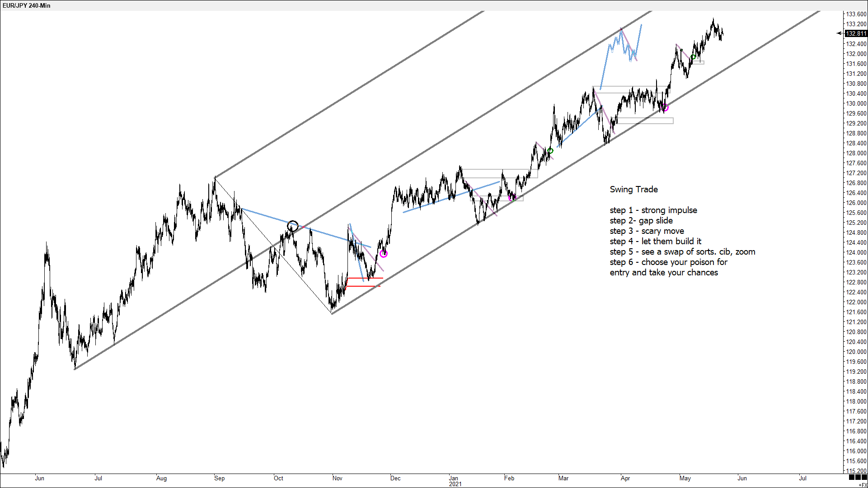The width and height of the screenshot is (868, 488).
Task: Click the 'Swing Trade' text heading
Action: 633,190
